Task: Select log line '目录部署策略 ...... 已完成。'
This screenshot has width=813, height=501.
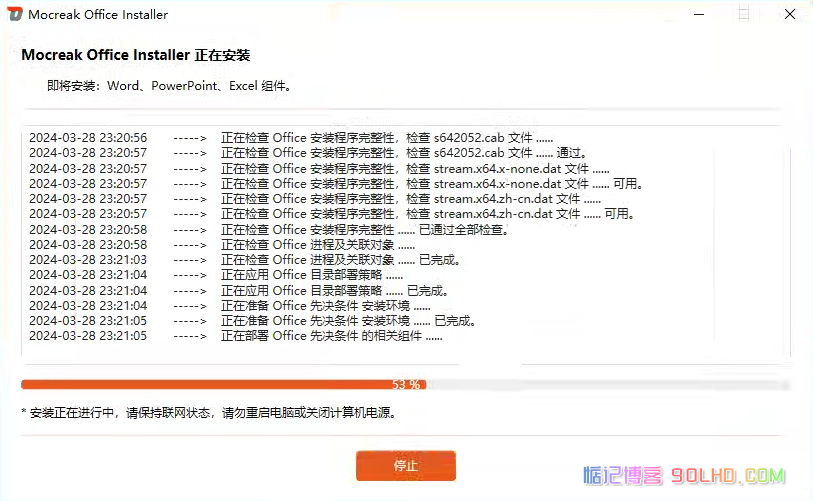Action: [239, 290]
